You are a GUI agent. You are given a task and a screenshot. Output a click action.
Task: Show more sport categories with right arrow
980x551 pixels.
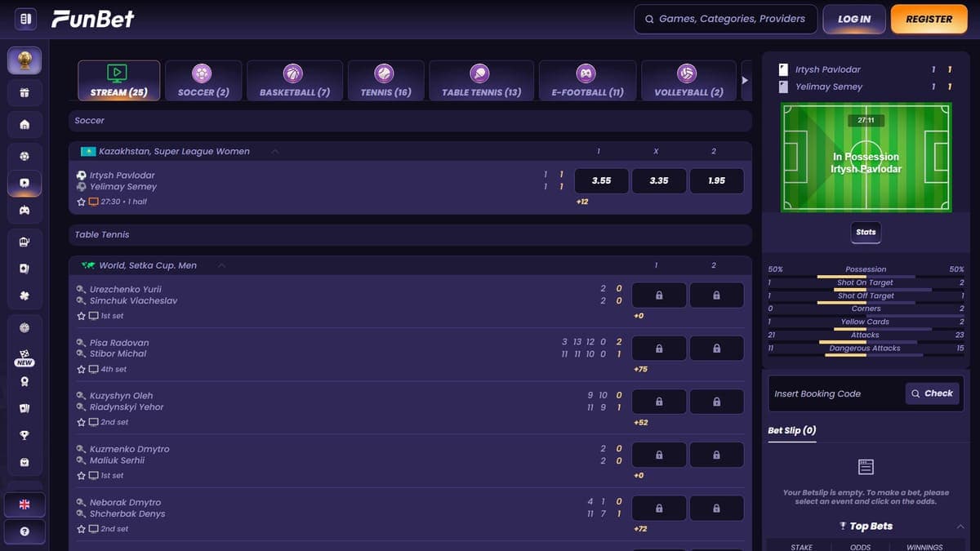click(745, 80)
